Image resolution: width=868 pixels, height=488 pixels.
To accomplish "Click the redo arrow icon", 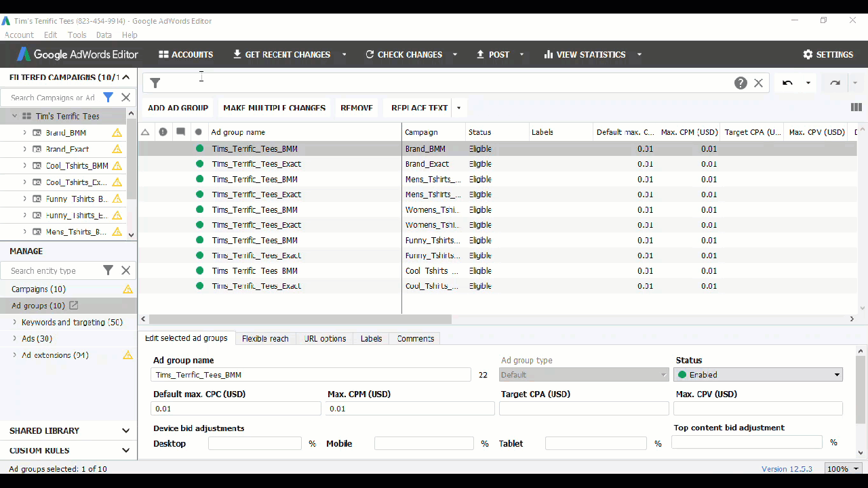I will click(x=835, y=83).
